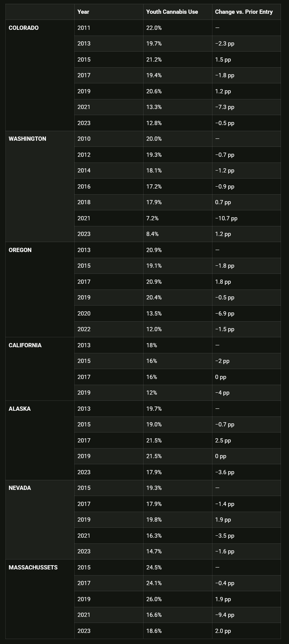This screenshot has width=289, height=644.
Task: Click the Change vs. Prior Entry header
Action: pyautogui.click(x=244, y=12)
